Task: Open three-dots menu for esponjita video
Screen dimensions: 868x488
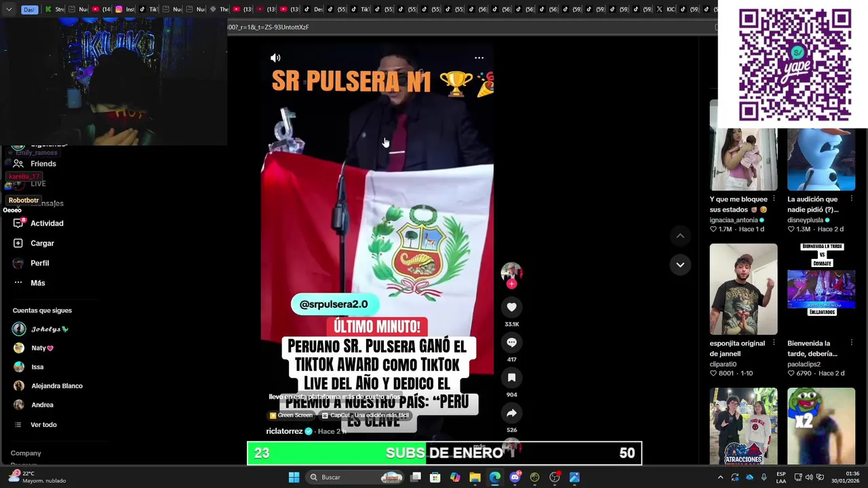Action: (774, 343)
